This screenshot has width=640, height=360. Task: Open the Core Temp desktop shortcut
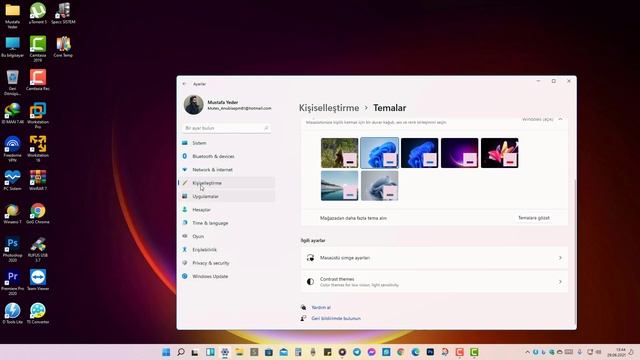click(63, 47)
